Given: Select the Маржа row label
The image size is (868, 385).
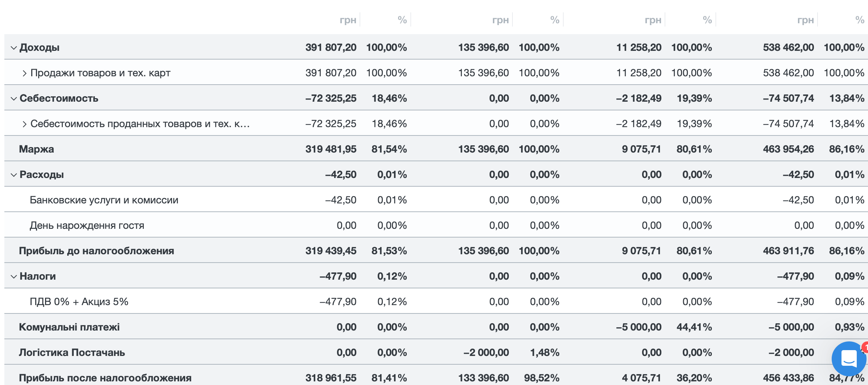Looking at the screenshot, I should click(36, 149).
